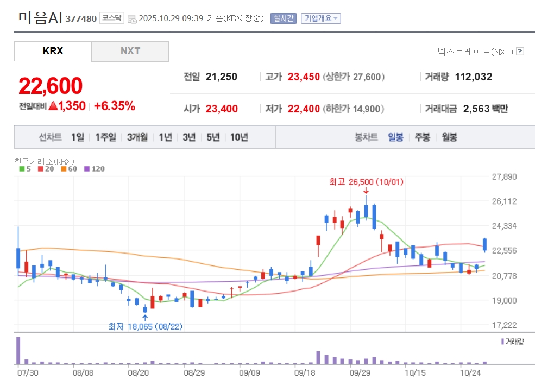Select the 주봉 weekly candle chart
This screenshot has width=535, height=392.
[422, 137]
